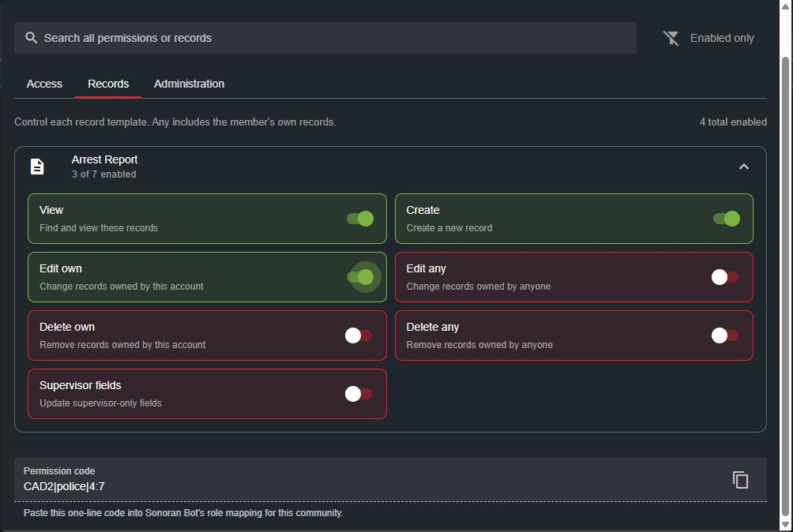The width and height of the screenshot is (793, 532).
Task: Switch to the Access tab
Action: pyautogui.click(x=44, y=84)
